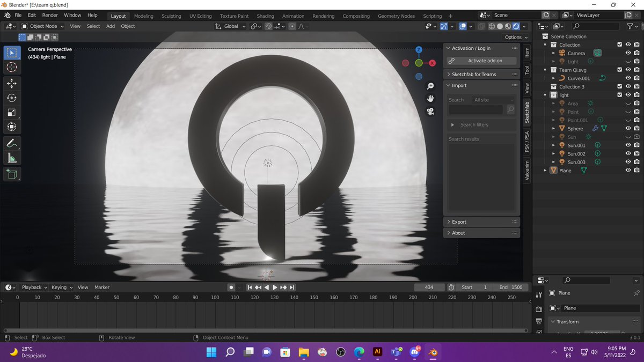644x362 pixels.
Task: Open the Item sidebar tab
Action: point(527,53)
